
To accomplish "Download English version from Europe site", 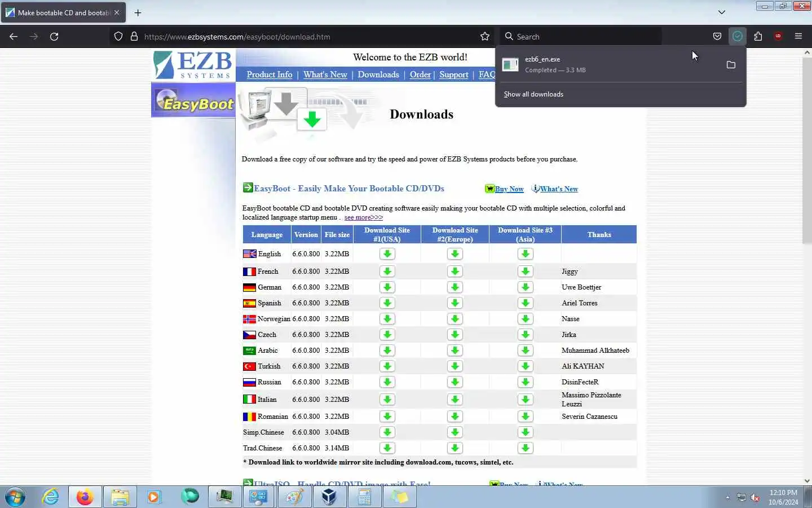I will tap(454, 254).
